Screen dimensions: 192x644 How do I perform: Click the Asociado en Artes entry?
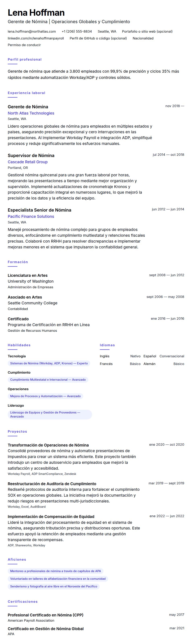point(25,297)
